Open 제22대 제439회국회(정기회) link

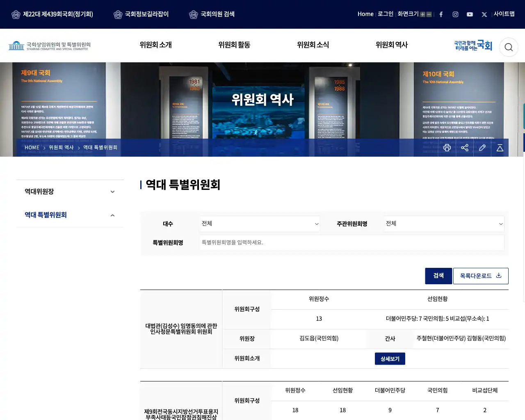tap(52, 14)
